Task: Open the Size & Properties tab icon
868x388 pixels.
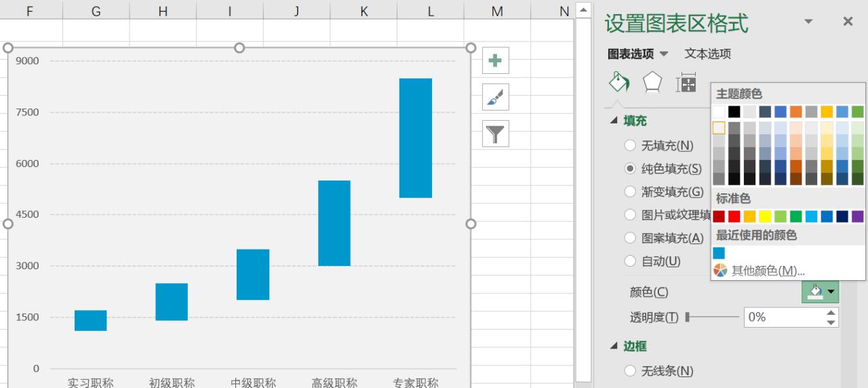Action: coord(686,83)
